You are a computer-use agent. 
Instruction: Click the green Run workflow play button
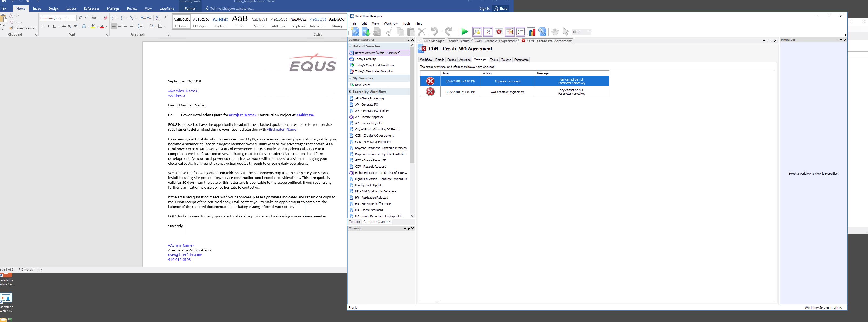pos(464,32)
